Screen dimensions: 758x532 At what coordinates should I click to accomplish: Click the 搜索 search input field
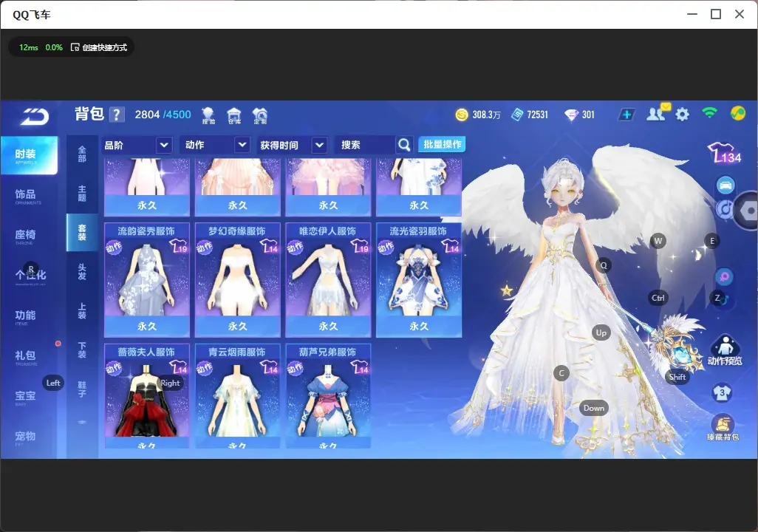tap(365, 145)
